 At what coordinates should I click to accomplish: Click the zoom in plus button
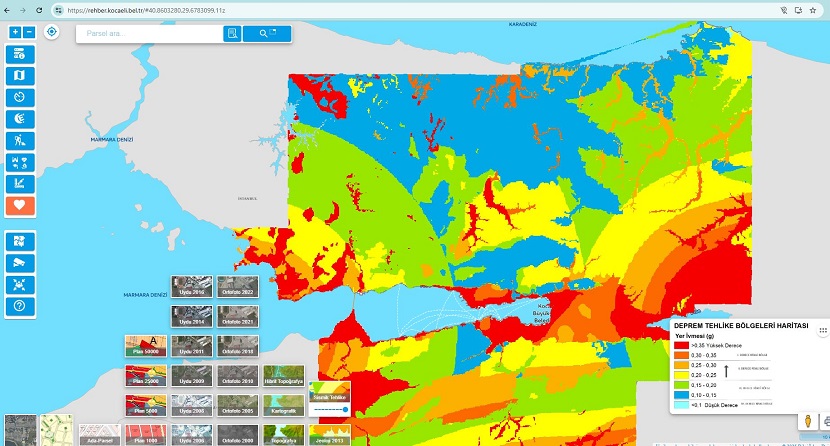[15, 32]
